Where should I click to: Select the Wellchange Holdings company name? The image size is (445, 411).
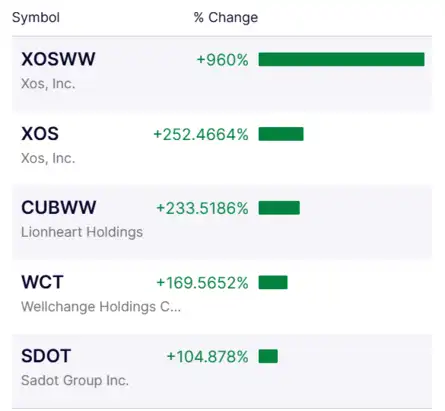click(x=101, y=306)
